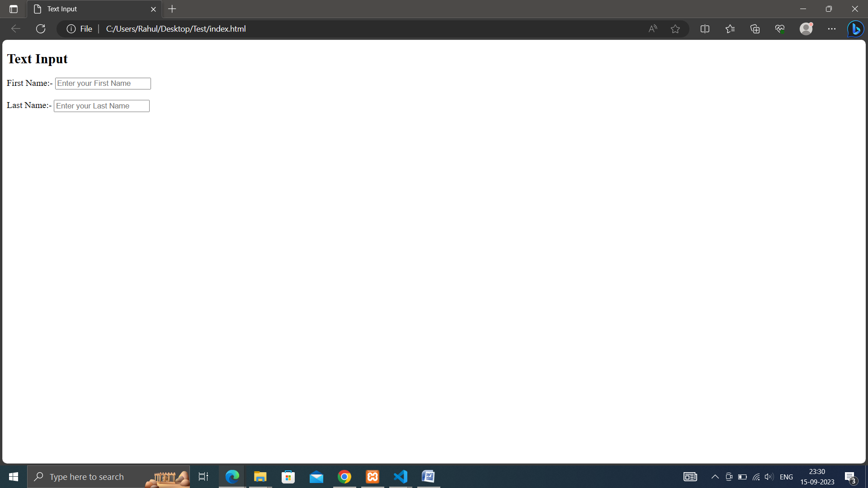
Task: Click the address bar URL
Action: tap(176, 29)
